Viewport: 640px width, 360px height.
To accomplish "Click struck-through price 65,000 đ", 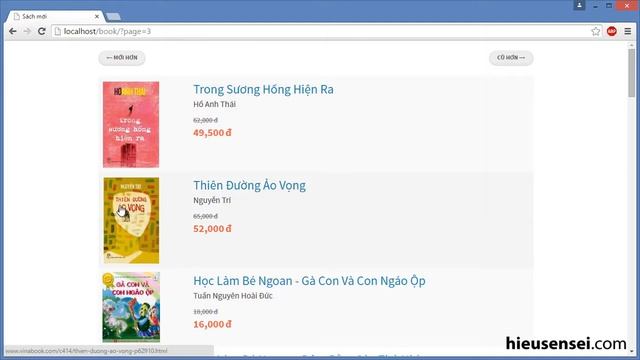I will (205, 216).
